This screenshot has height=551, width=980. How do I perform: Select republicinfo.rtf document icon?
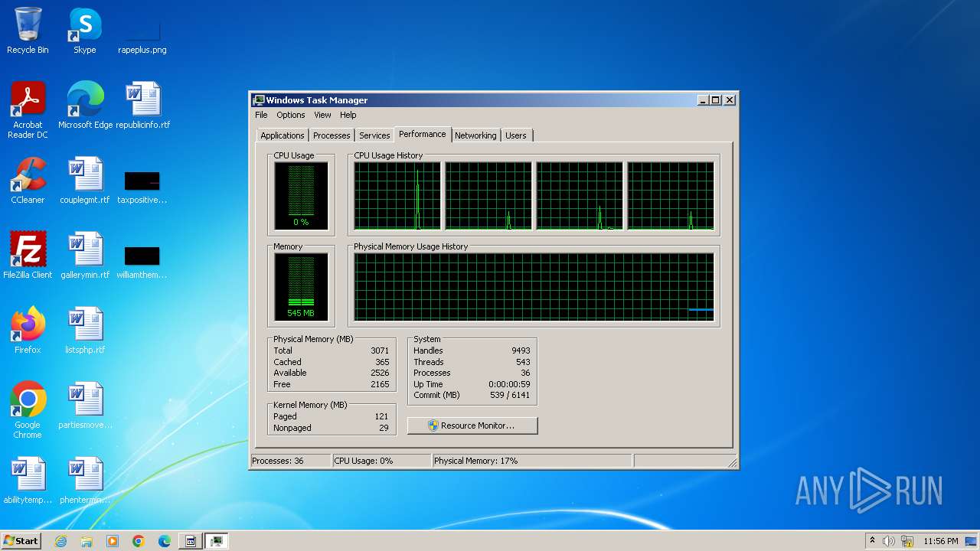click(142, 106)
